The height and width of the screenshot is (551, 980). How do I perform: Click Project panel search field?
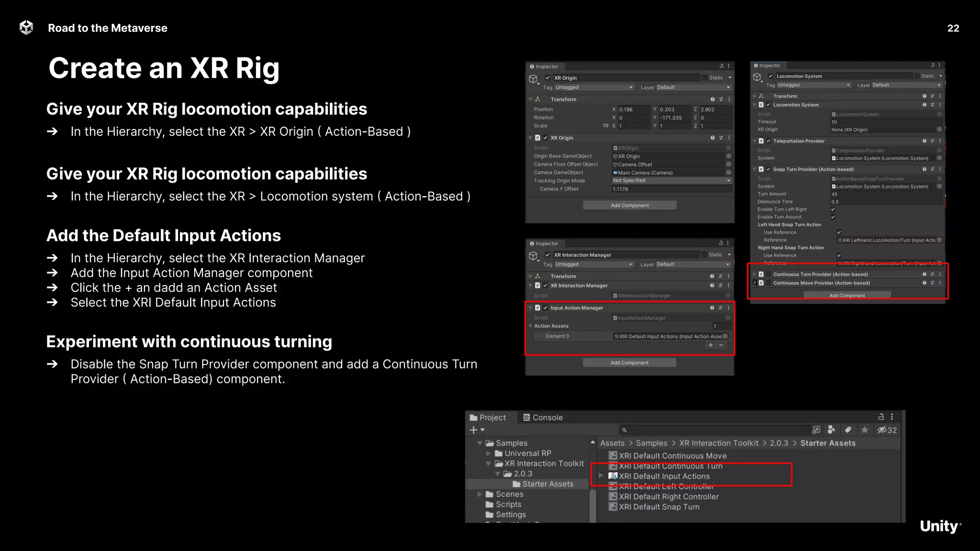(714, 430)
